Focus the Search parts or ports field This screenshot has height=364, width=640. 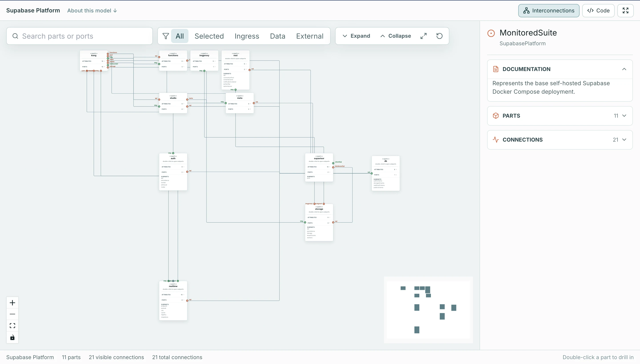[x=79, y=36]
